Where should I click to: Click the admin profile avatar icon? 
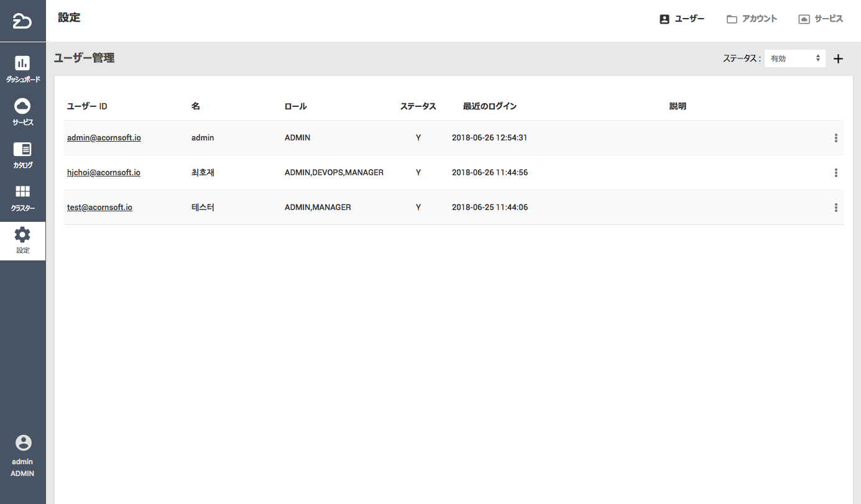(x=23, y=442)
